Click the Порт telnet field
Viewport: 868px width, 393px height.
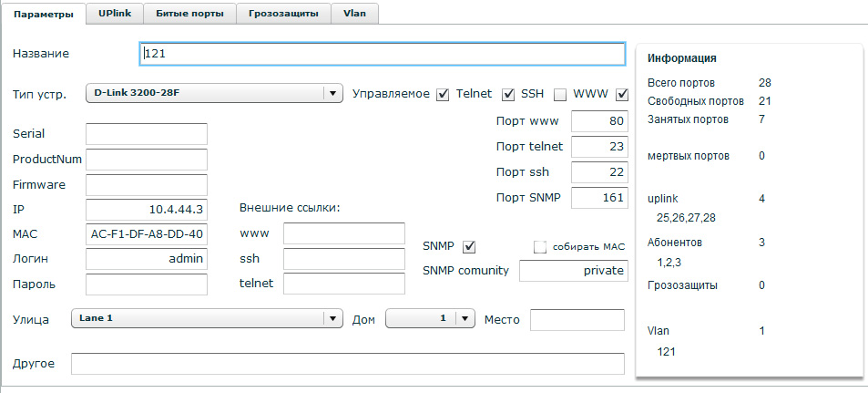599,146
